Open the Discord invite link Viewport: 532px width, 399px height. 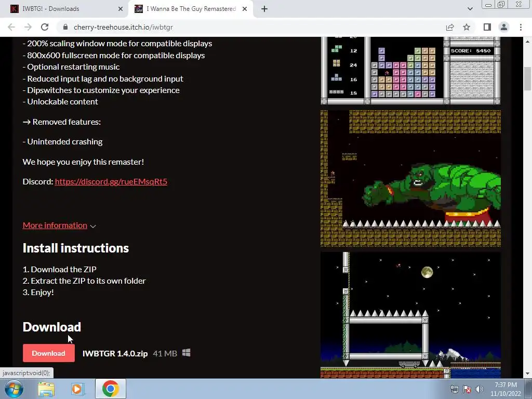(111, 181)
